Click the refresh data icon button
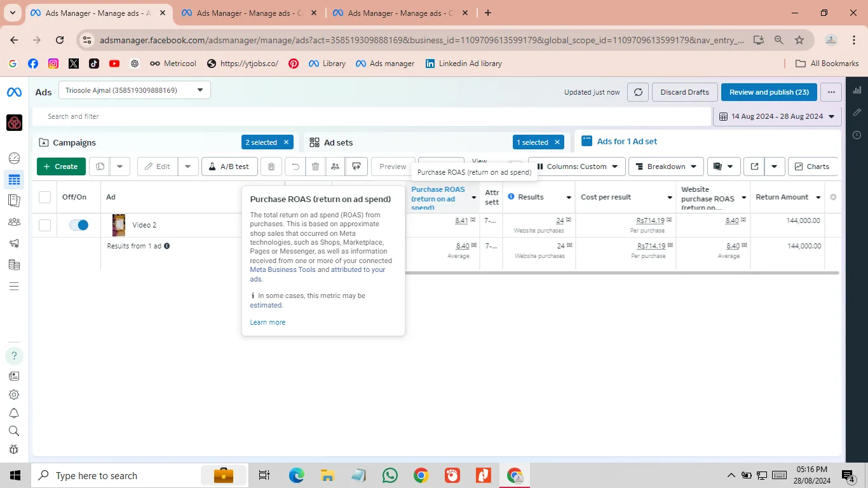 [638, 92]
